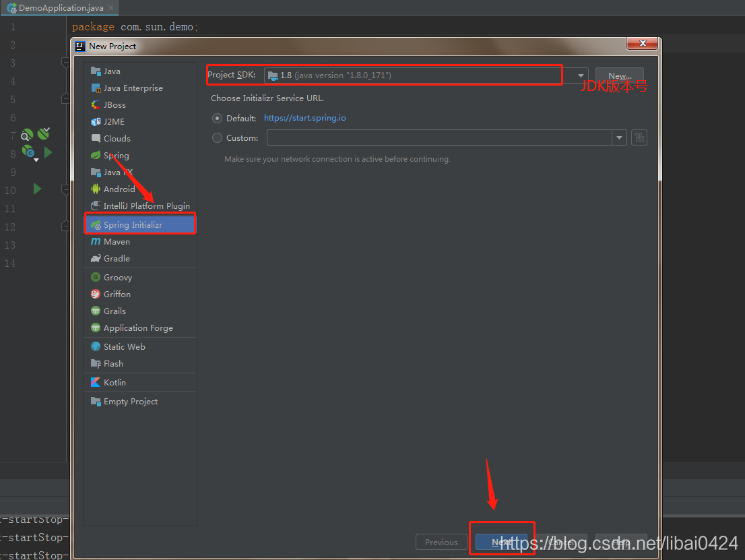The image size is (745, 560).
Task: Toggle code fold marker on line 5
Action: click(x=65, y=99)
